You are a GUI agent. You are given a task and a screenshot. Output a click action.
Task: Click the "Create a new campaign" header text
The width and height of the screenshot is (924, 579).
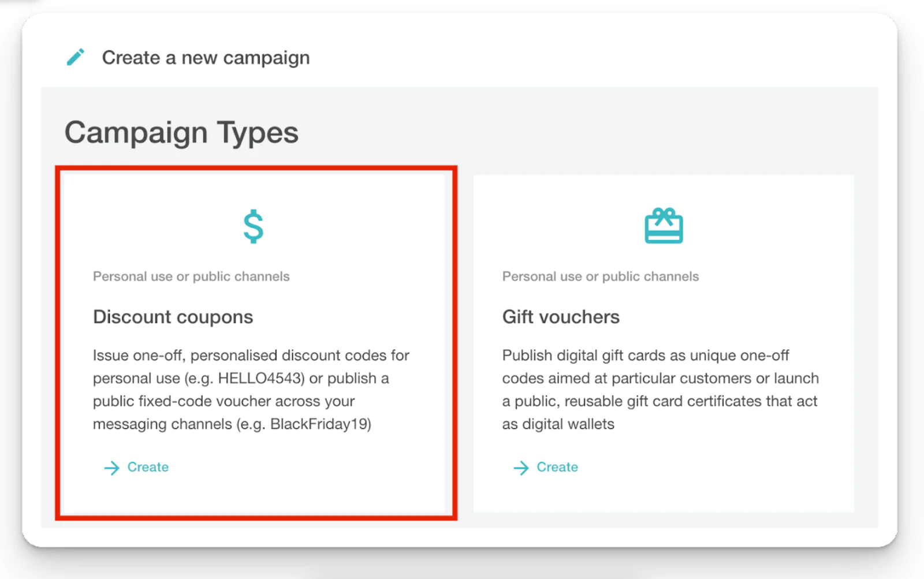tap(206, 58)
